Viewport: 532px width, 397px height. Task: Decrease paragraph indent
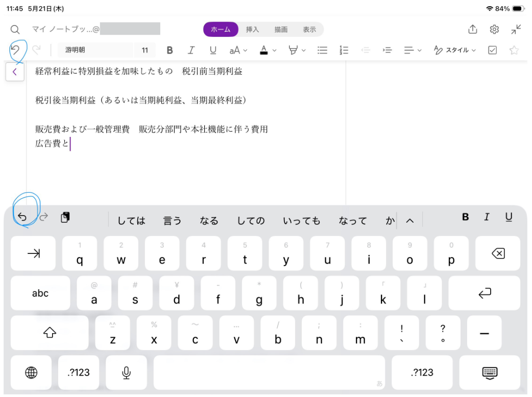[366, 50]
